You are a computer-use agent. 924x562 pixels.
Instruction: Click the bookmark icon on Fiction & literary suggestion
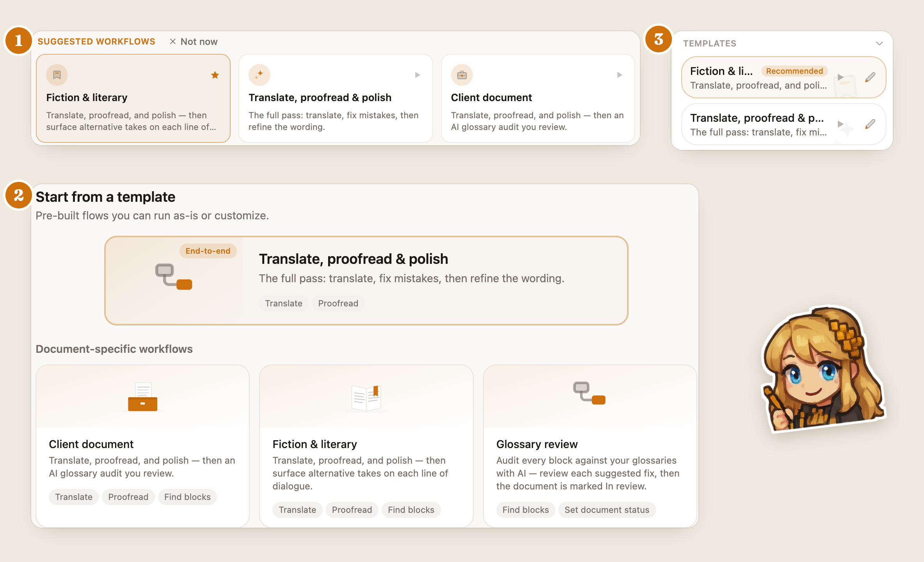57,75
